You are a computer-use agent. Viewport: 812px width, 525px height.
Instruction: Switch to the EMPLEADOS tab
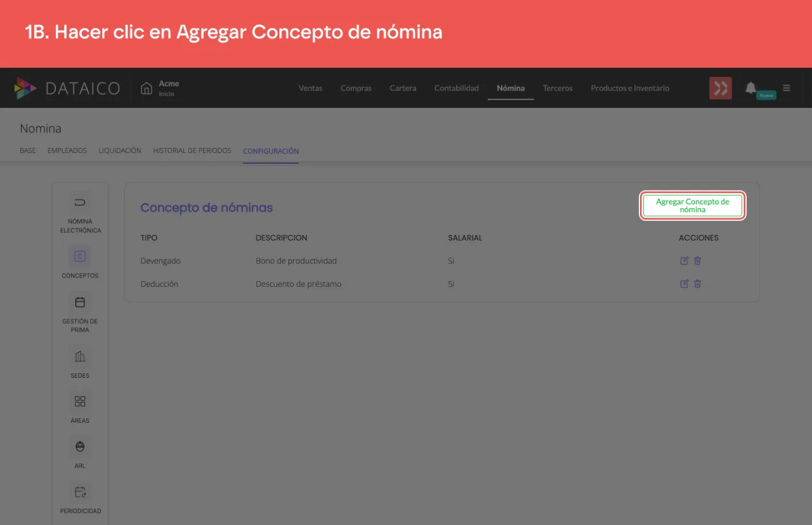tap(67, 151)
